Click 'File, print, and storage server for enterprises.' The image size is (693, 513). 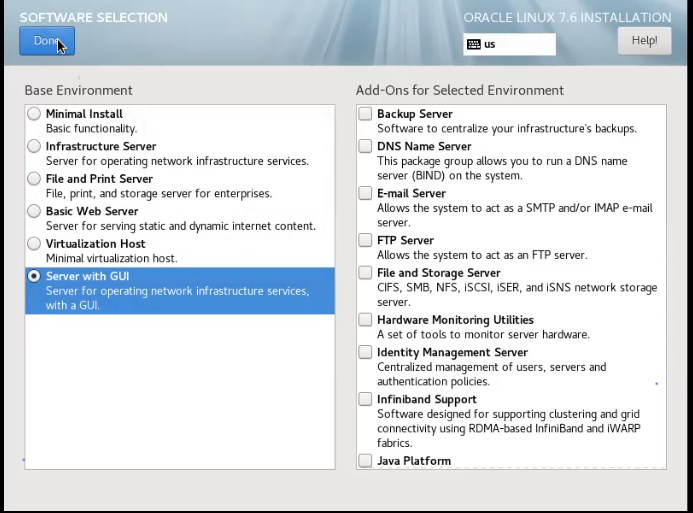click(159, 194)
